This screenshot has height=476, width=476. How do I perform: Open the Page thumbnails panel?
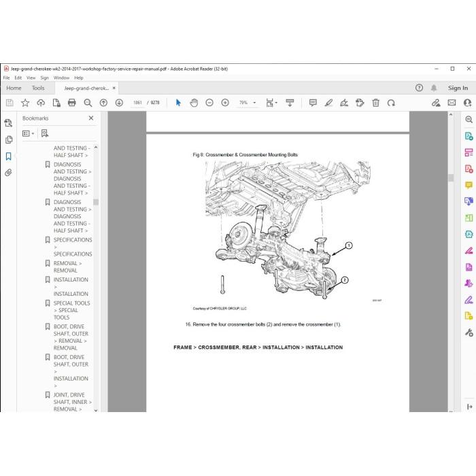(8, 139)
